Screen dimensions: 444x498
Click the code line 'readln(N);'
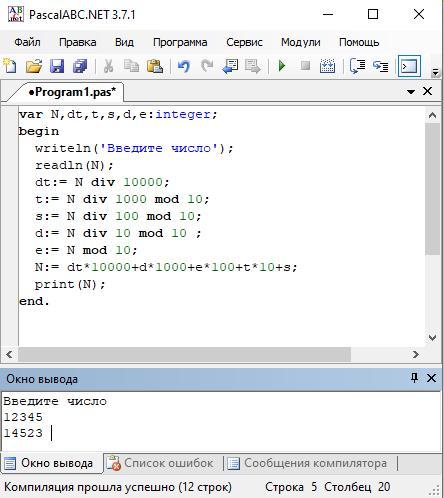pyautogui.click(x=74, y=165)
